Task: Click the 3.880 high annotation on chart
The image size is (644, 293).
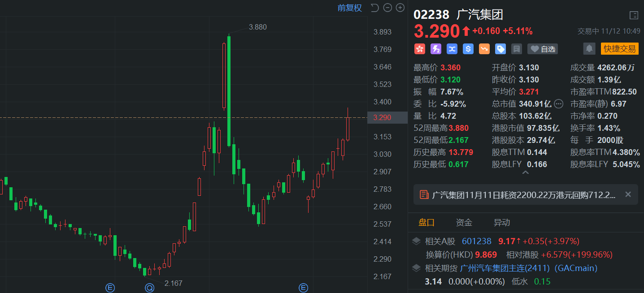Action: click(x=257, y=27)
